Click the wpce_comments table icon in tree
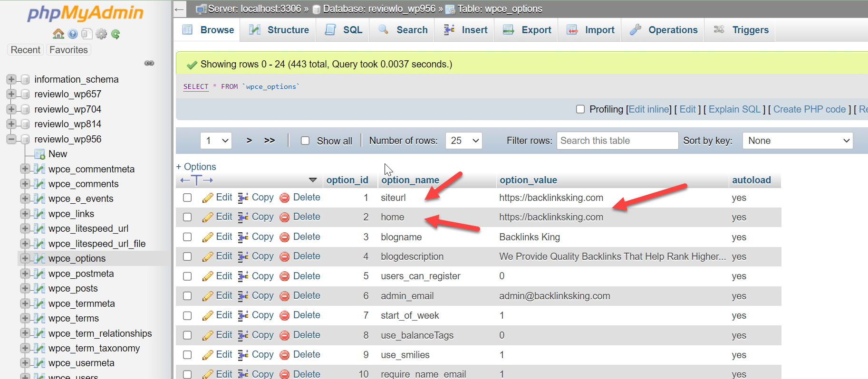Viewport: 868px width, 379px height. pos(40,184)
